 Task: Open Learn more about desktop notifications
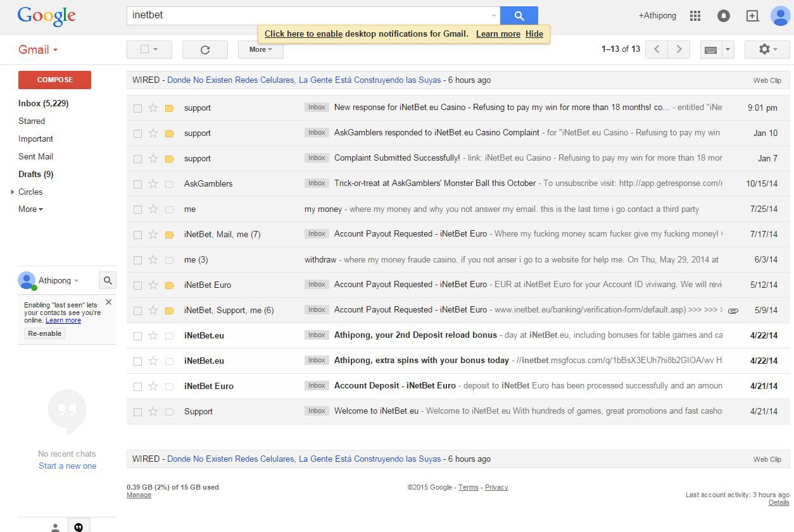tap(498, 34)
